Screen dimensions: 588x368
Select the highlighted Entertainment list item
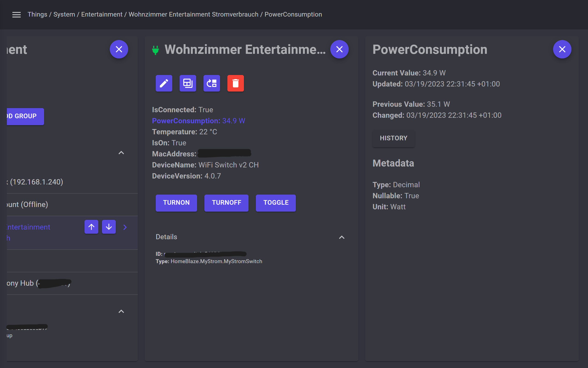tap(72, 233)
